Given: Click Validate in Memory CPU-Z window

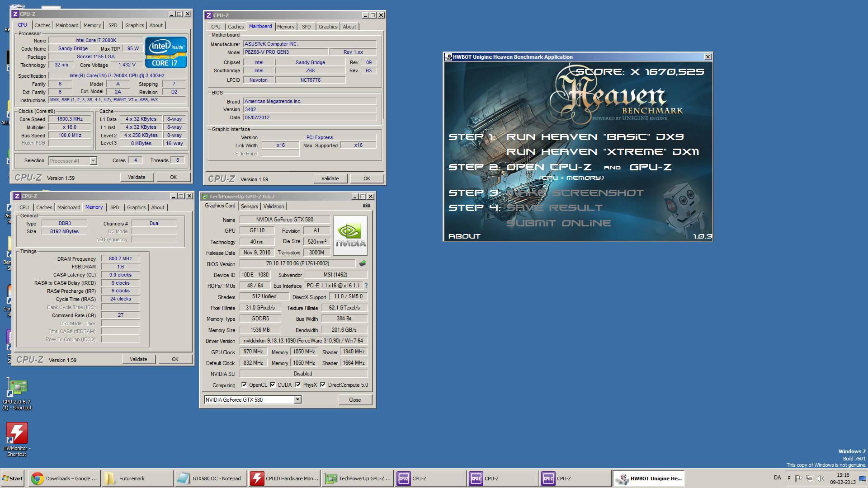Looking at the screenshot, I should 138,359.
